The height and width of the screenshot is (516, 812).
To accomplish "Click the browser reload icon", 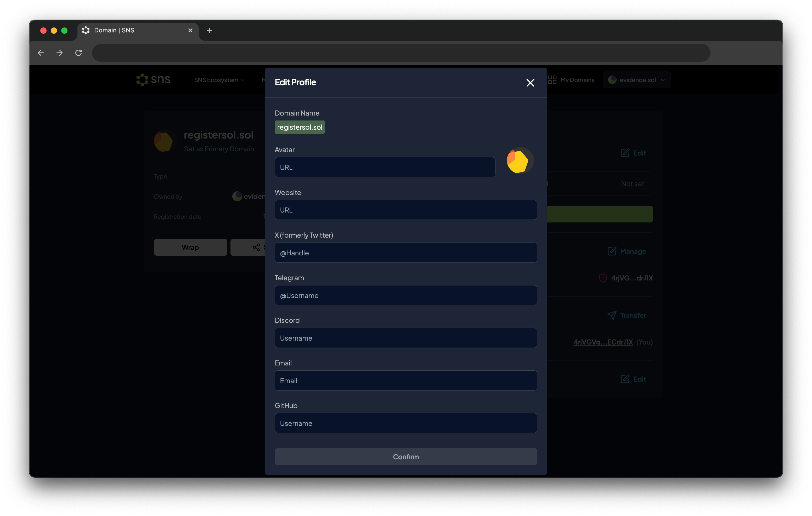I will click(x=78, y=53).
